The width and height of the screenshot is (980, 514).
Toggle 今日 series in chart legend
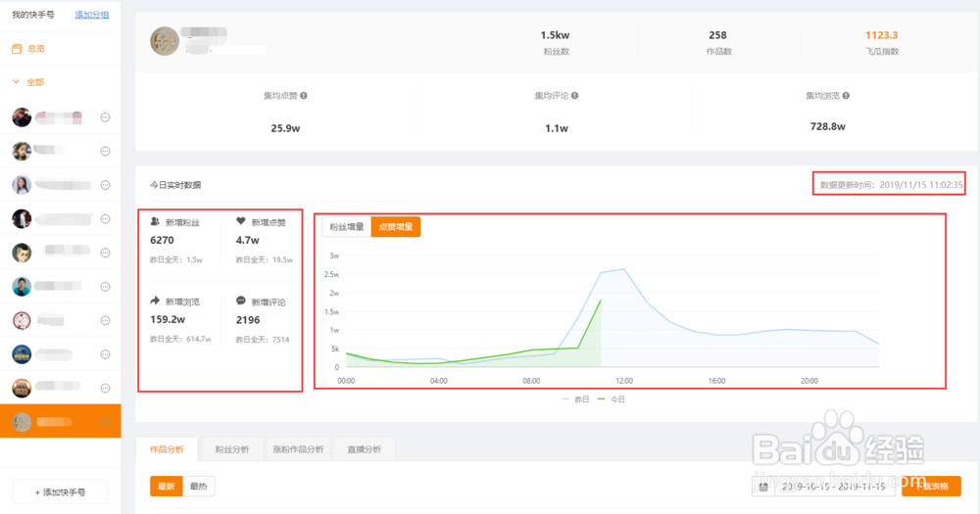coord(612,399)
